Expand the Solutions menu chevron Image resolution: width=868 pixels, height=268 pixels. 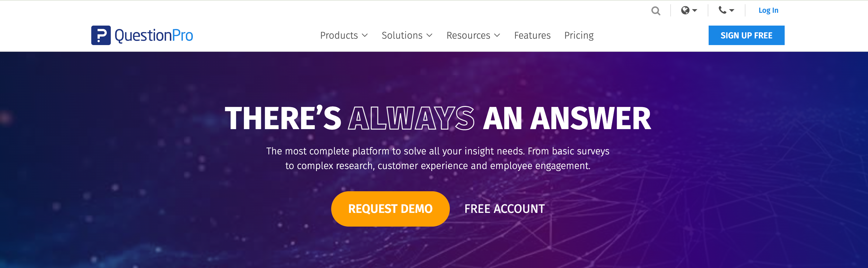[429, 35]
